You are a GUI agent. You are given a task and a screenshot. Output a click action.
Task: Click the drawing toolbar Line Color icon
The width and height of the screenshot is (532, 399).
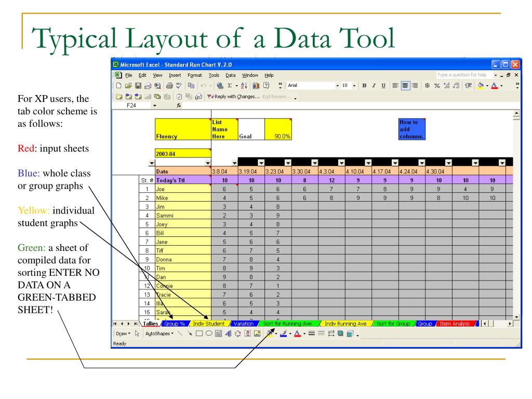pos(284,334)
